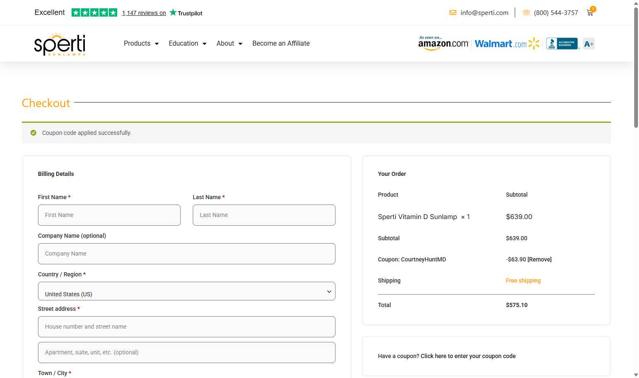Click the A+ rating badge
The width and height of the screenshot is (639, 378).
point(588,44)
